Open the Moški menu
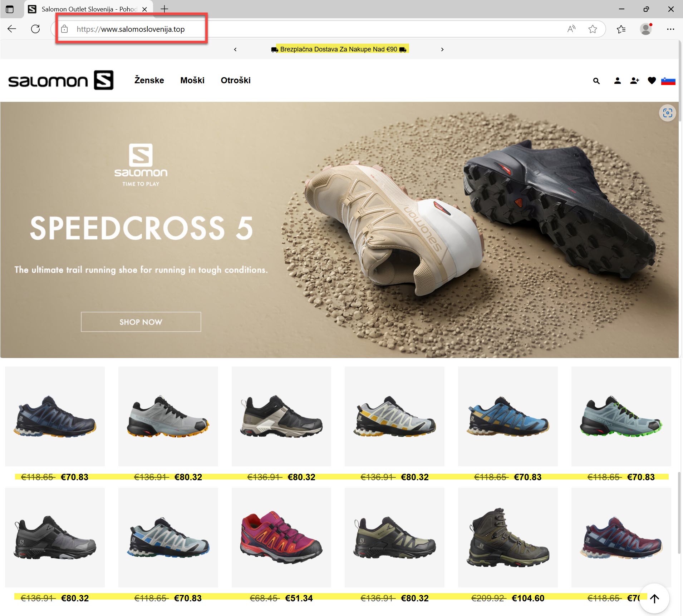This screenshot has height=616, width=683. [x=192, y=80]
